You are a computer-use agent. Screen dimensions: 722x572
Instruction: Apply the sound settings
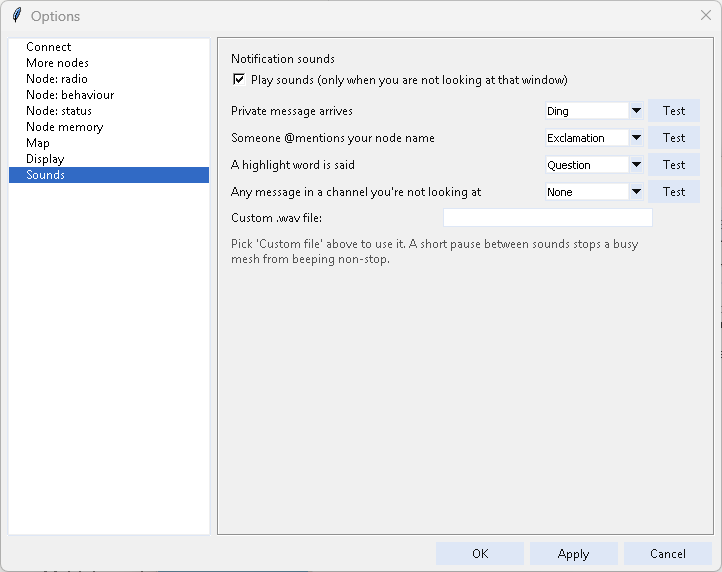point(573,554)
